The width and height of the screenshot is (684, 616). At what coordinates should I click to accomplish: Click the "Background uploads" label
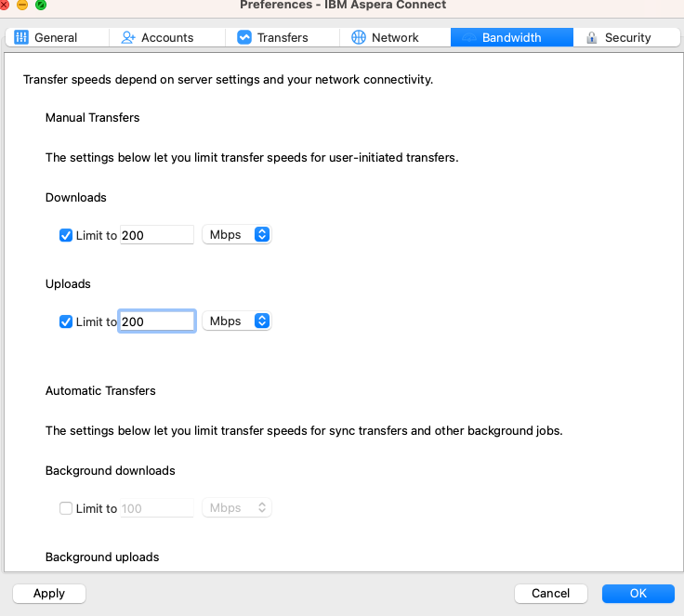click(x=102, y=557)
